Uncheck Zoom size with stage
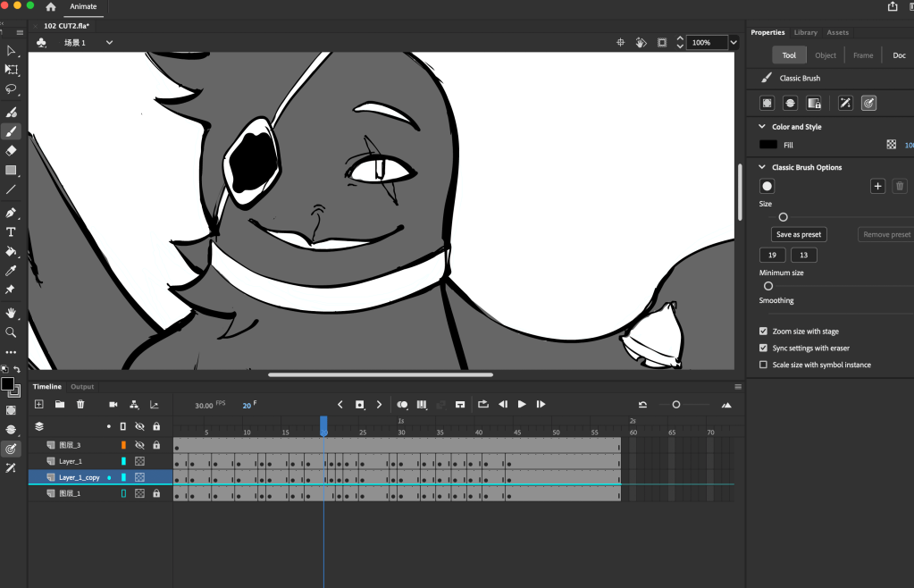Viewport: 914px width, 588px height. point(763,332)
